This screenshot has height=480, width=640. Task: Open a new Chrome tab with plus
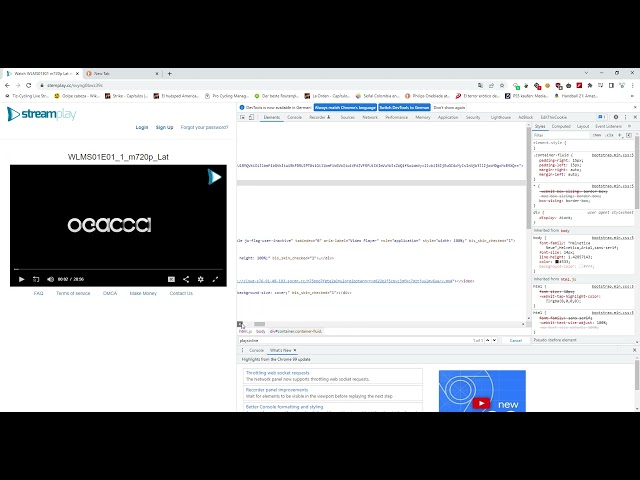(x=169, y=73)
